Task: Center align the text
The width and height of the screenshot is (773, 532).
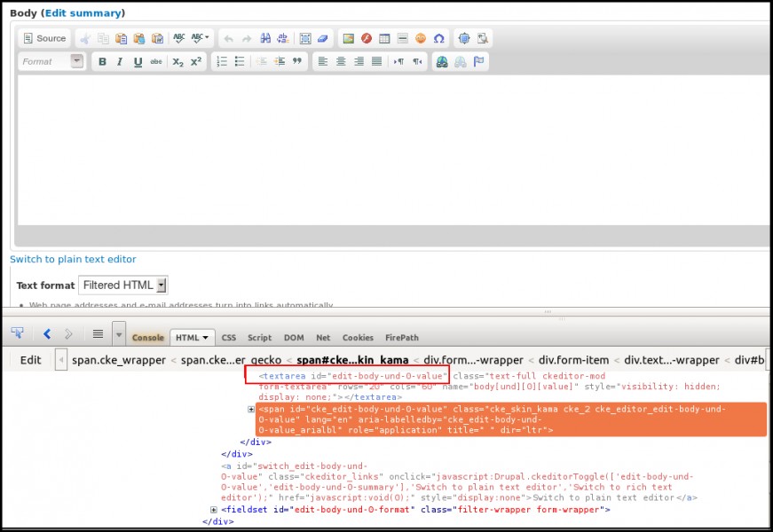Action: pyautogui.click(x=341, y=62)
